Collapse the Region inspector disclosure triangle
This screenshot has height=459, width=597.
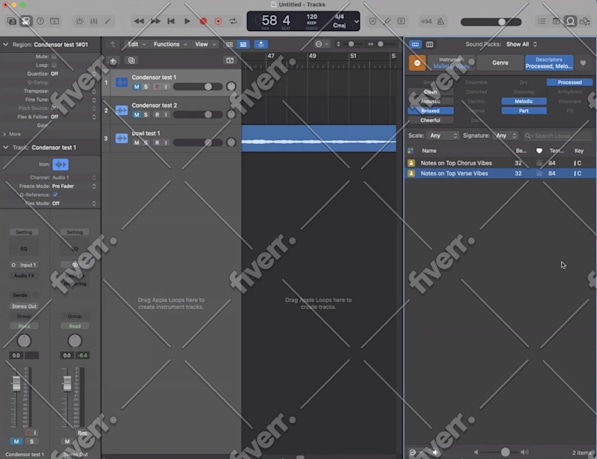point(6,45)
